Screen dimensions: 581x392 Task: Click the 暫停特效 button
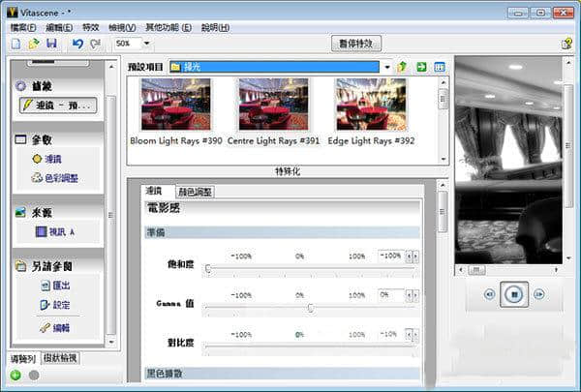tap(357, 44)
